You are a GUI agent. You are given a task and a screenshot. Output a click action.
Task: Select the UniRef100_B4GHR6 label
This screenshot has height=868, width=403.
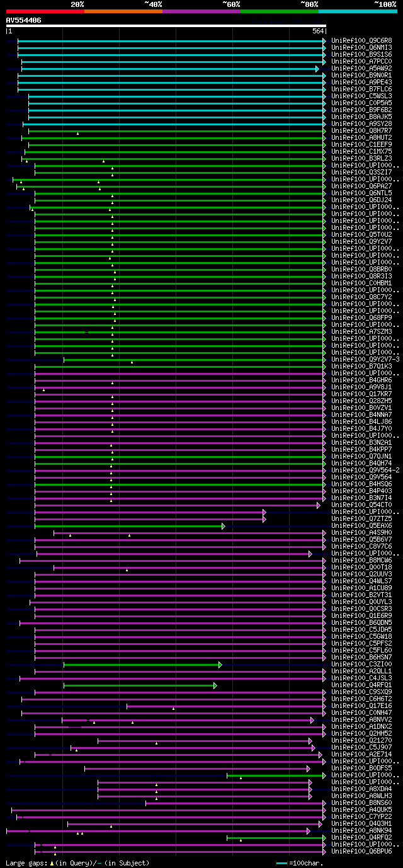[x=361, y=380]
